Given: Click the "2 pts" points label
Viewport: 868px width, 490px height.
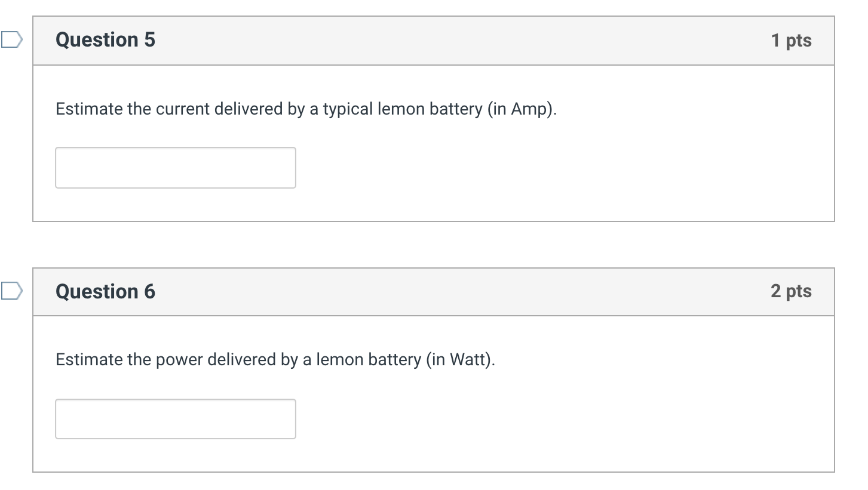Looking at the screenshot, I should tap(791, 291).
